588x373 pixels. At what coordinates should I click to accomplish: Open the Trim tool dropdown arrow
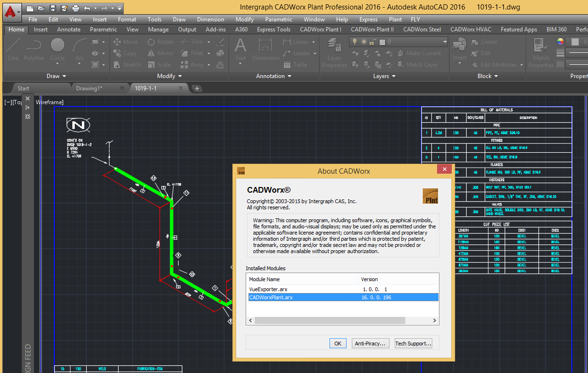tap(208, 42)
